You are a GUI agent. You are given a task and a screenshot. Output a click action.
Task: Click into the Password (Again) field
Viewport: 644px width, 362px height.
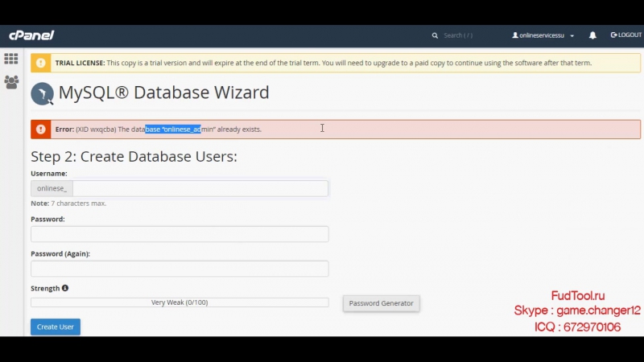180,269
